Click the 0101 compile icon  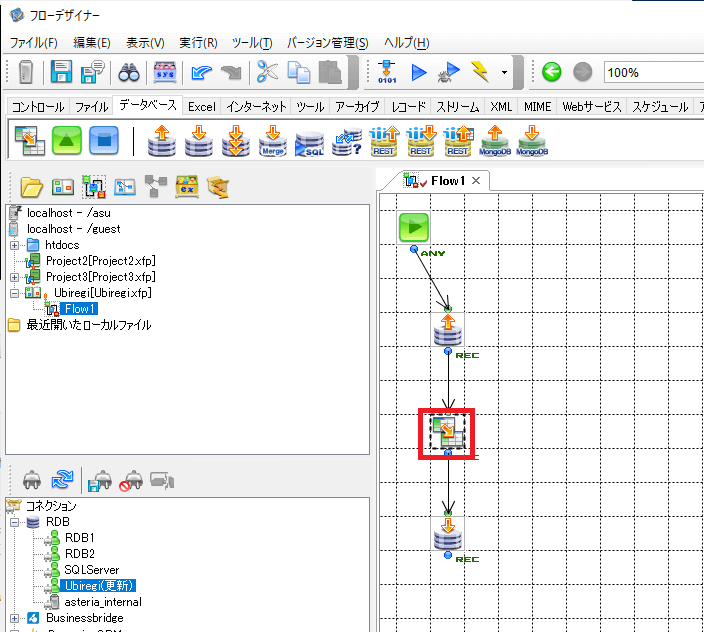pos(387,72)
